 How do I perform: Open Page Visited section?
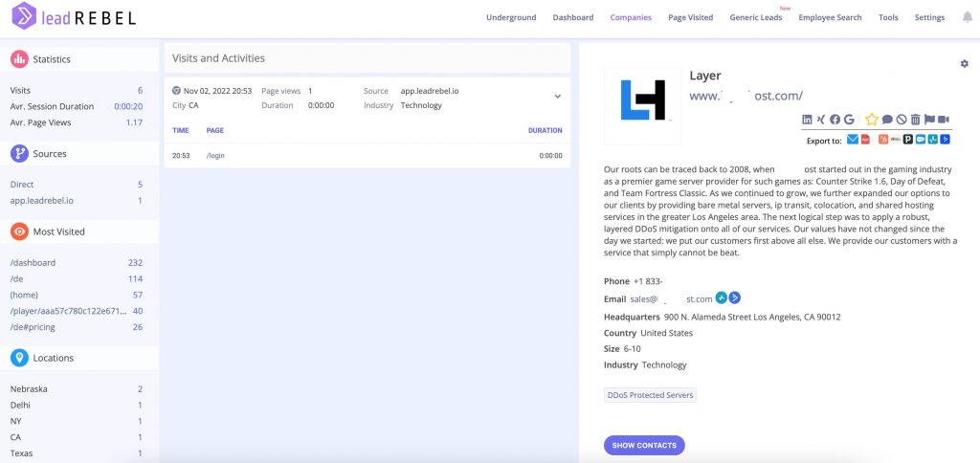pyautogui.click(x=691, y=17)
